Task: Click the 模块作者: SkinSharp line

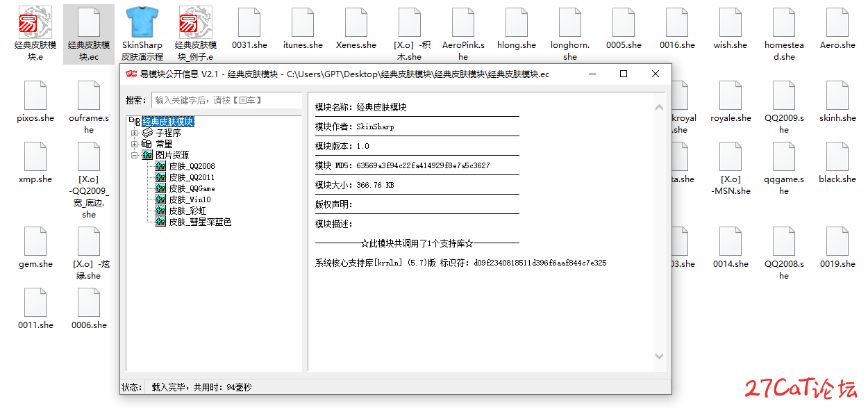Action: (x=354, y=126)
